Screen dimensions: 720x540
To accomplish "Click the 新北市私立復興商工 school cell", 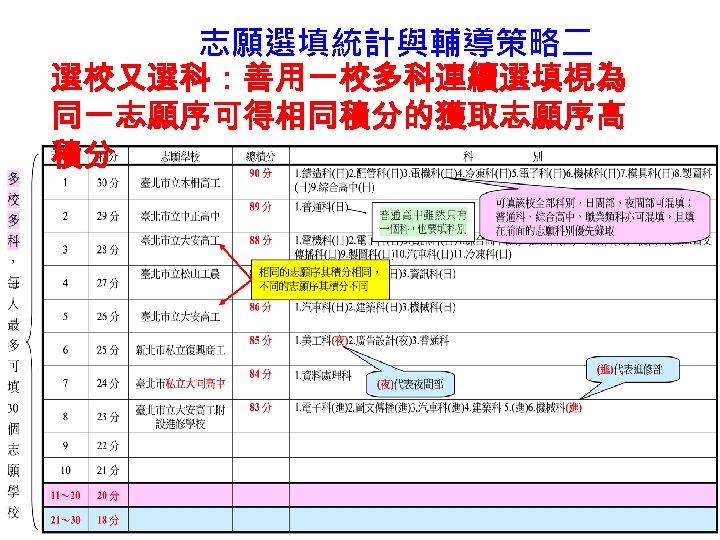I will click(x=180, y=350).
